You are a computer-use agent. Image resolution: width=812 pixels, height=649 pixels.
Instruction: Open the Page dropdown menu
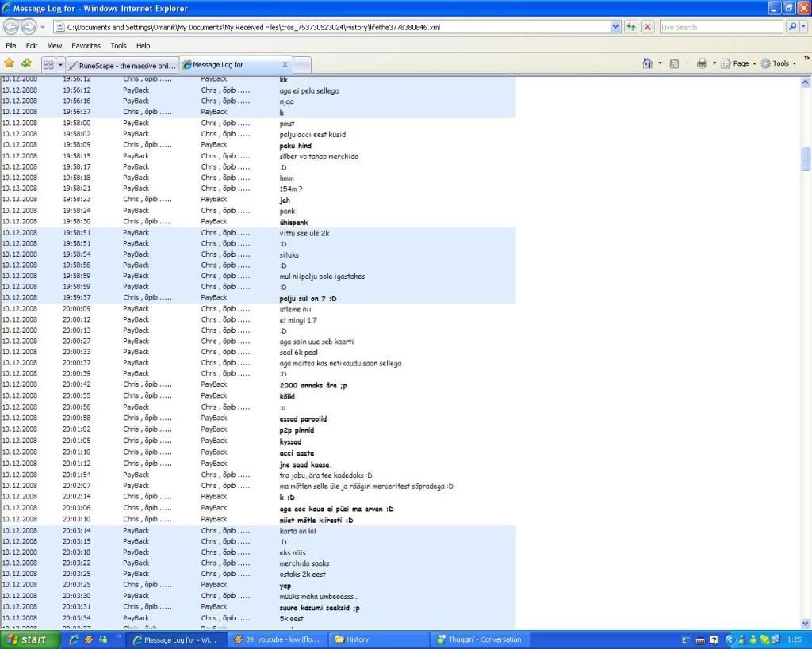[741, 63]
